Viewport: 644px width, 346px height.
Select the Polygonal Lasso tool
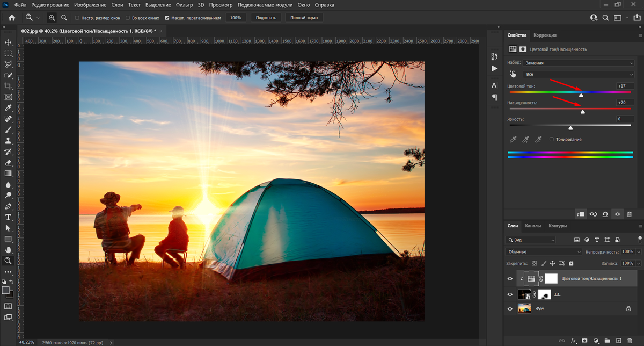(8, 64)
